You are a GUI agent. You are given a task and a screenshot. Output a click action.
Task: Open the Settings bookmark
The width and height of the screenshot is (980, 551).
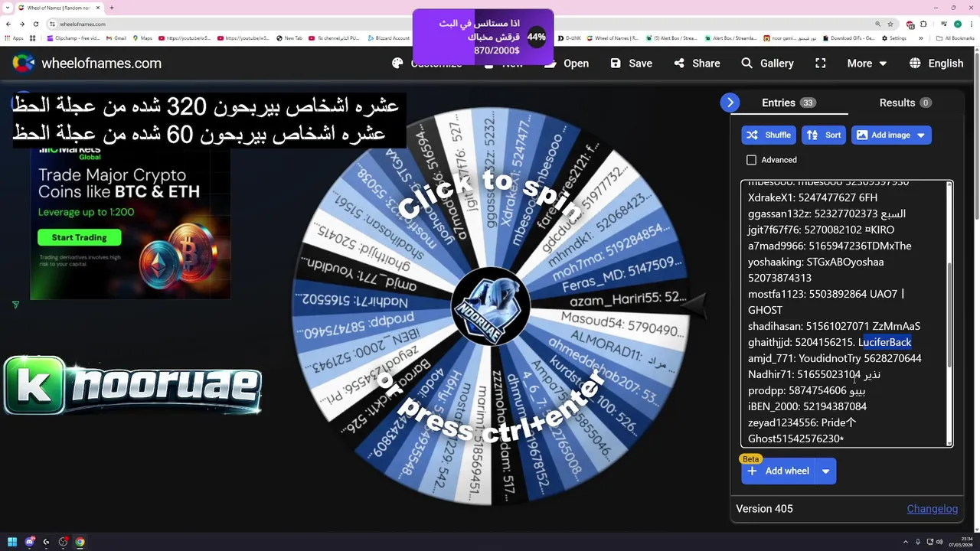(894, 38)
